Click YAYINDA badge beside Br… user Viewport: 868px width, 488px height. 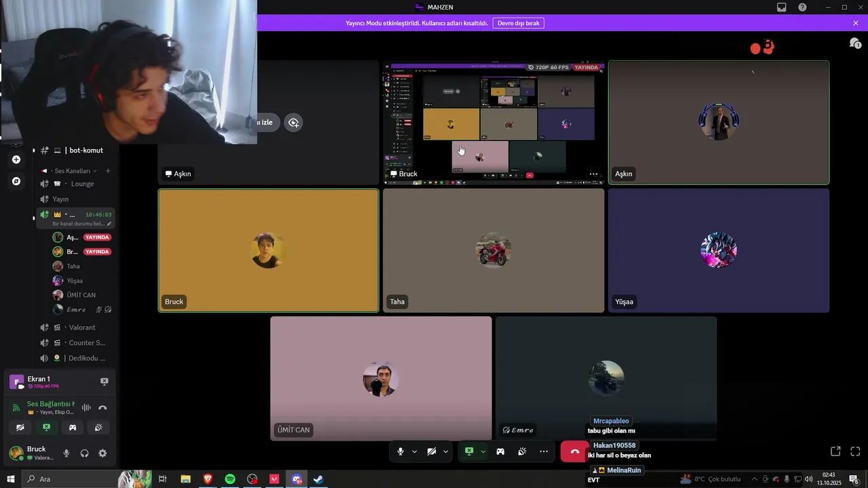pos(98,251)
